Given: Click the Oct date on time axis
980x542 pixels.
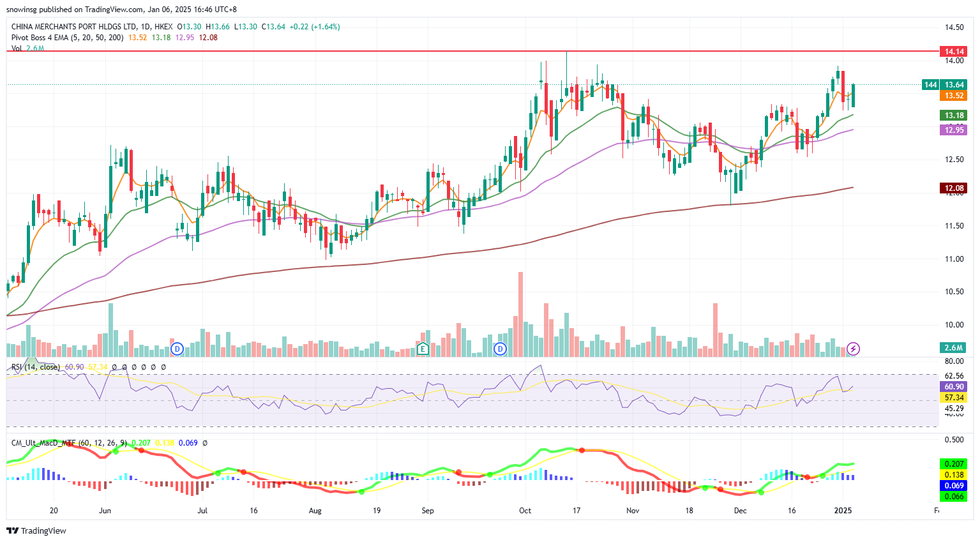Looking at the screenshot, I should point(525,511).
